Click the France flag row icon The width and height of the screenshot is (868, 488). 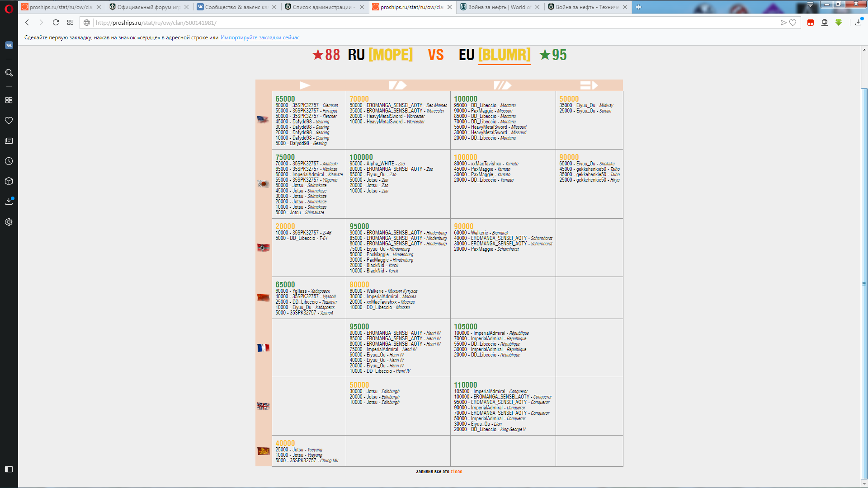click(263, 348)
